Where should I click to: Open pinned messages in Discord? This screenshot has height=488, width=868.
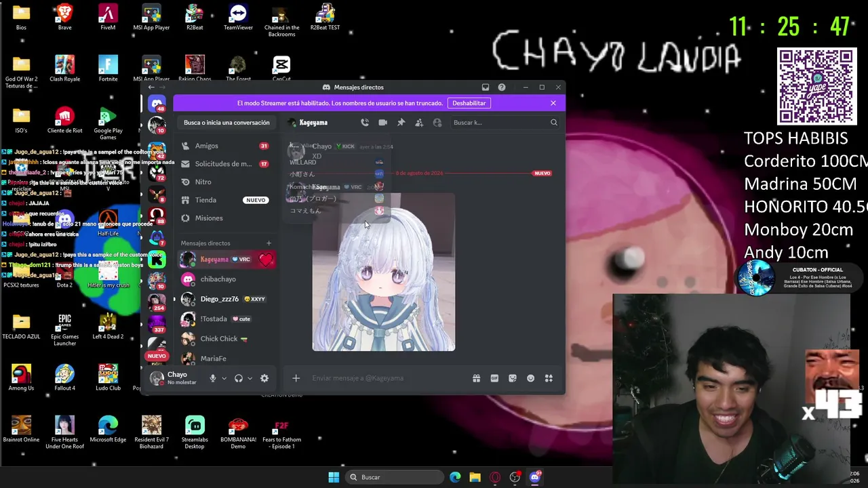pyautogui.click(x=401, y=123)
